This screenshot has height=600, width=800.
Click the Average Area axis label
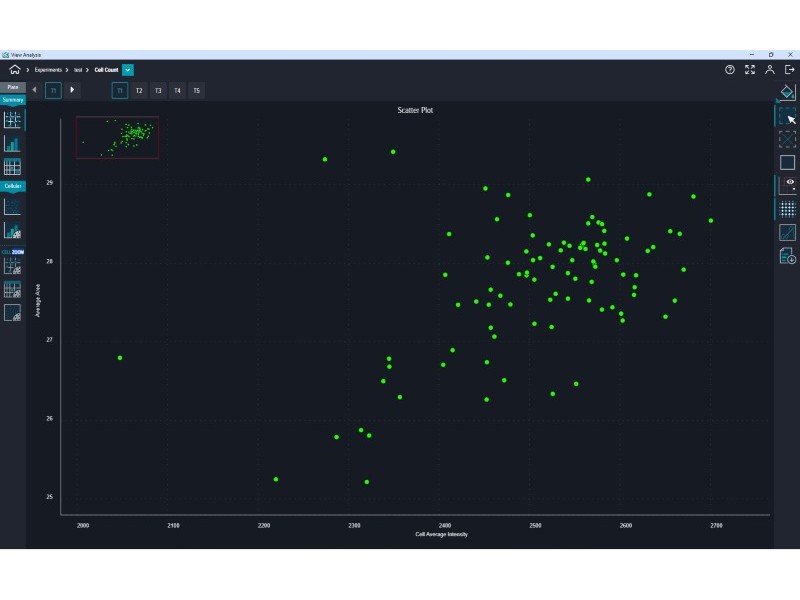pos(38,301)
